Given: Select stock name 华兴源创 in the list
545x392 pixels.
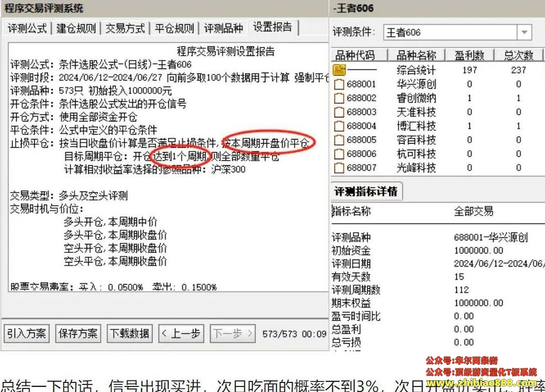Looking at the screenshot, I should (416, 84).
